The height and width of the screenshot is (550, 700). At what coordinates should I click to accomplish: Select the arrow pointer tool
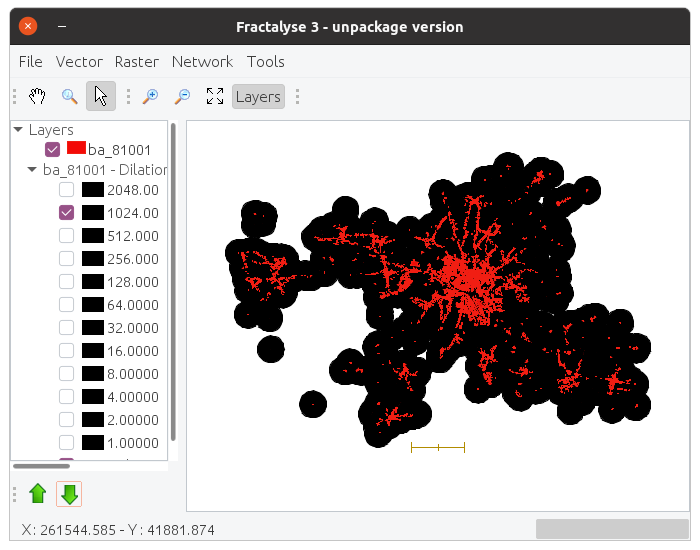click(100, 96)
